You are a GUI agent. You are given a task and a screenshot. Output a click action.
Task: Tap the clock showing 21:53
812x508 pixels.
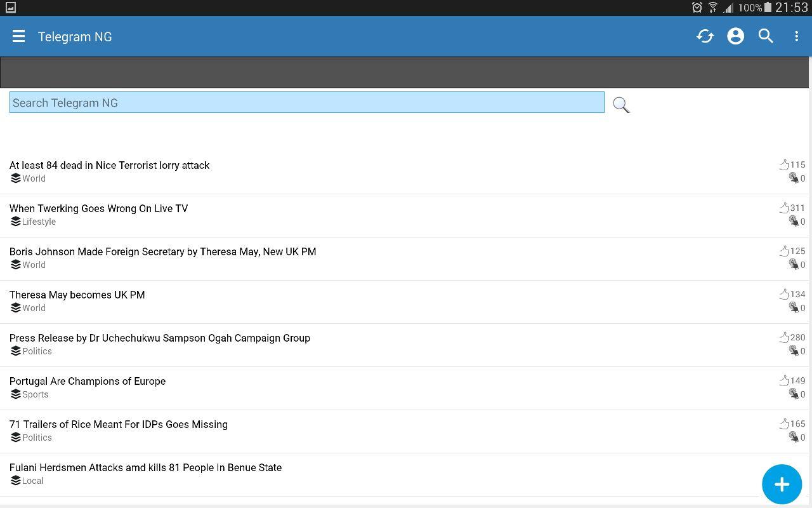(x=792, y=8)
